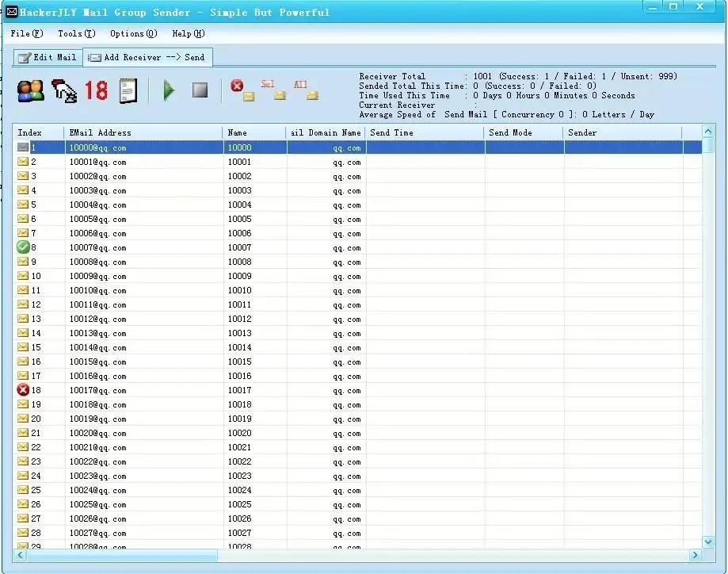Viewport: 728px width, 574px height.
Task: Click the envelope icon on row 5
Action: [x=23, y=205]
